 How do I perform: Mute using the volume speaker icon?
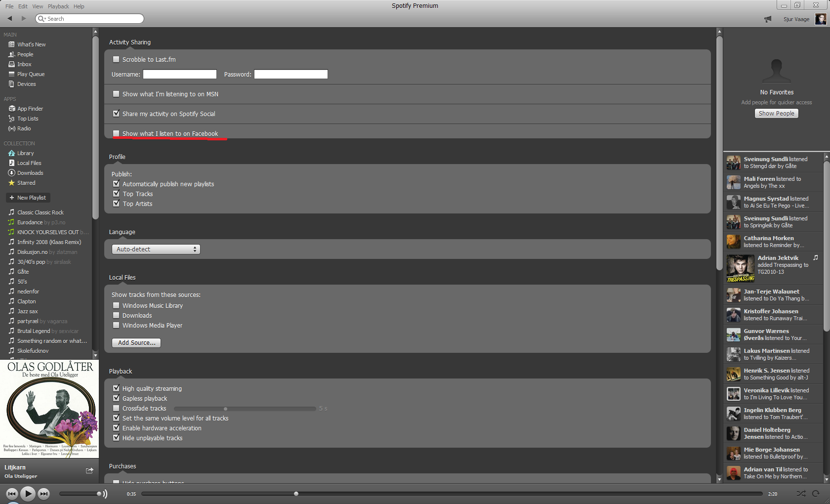tap(105, 494)
